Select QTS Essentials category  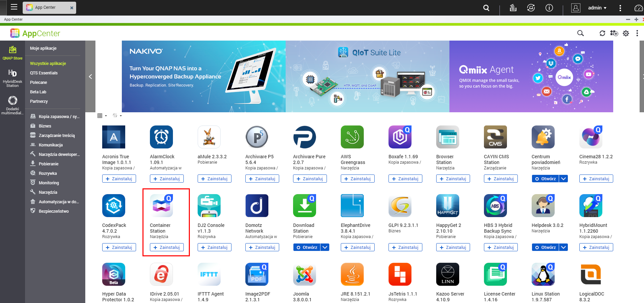point(44,73)
